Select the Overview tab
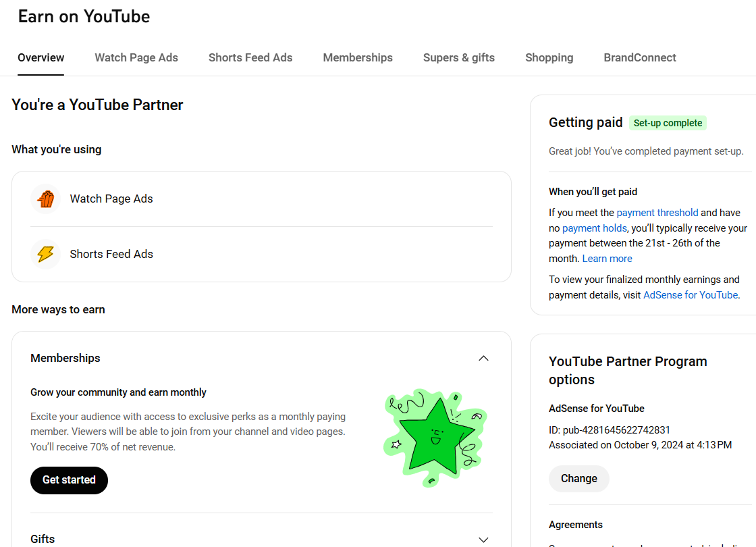This screenshot has height=547, width=756. click(41, 57)
